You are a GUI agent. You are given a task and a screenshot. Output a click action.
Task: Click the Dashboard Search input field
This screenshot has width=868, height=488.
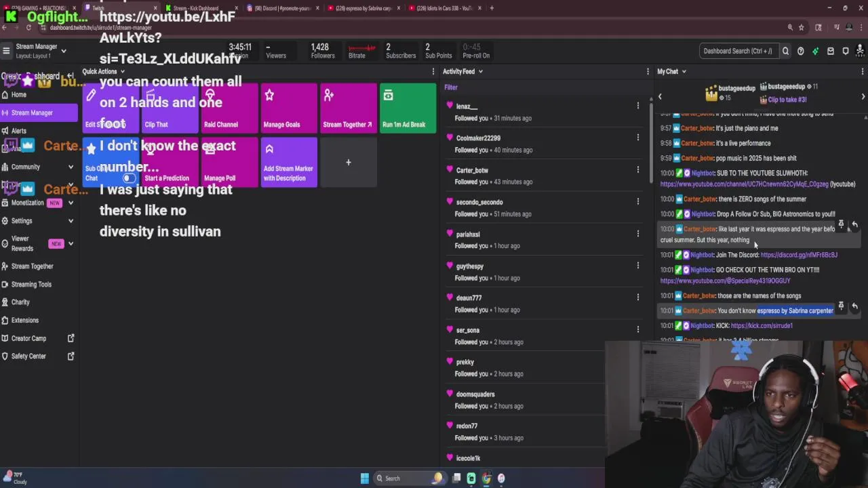738,51
